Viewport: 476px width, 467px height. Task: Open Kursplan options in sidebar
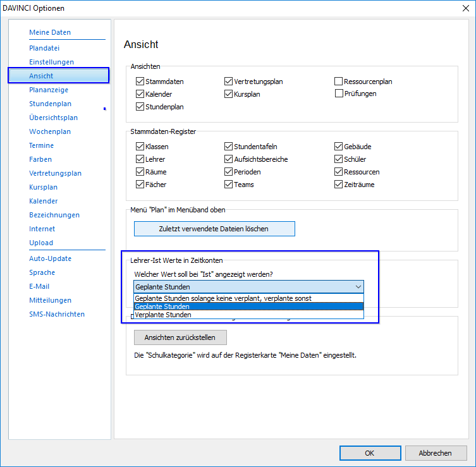click(43, 187)
